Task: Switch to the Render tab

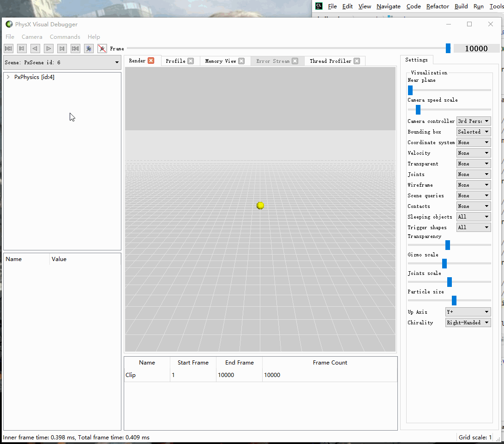Action: coord(137,61)
